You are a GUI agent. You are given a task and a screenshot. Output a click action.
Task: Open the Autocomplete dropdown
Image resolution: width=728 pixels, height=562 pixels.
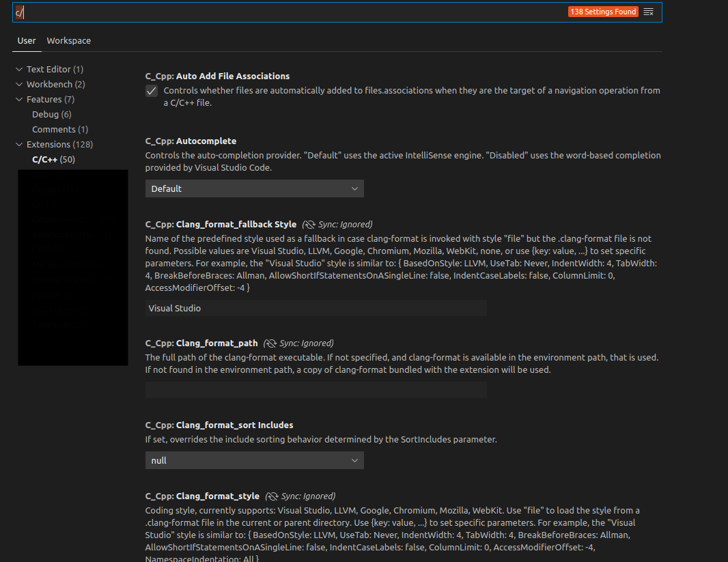coord(254,188)
